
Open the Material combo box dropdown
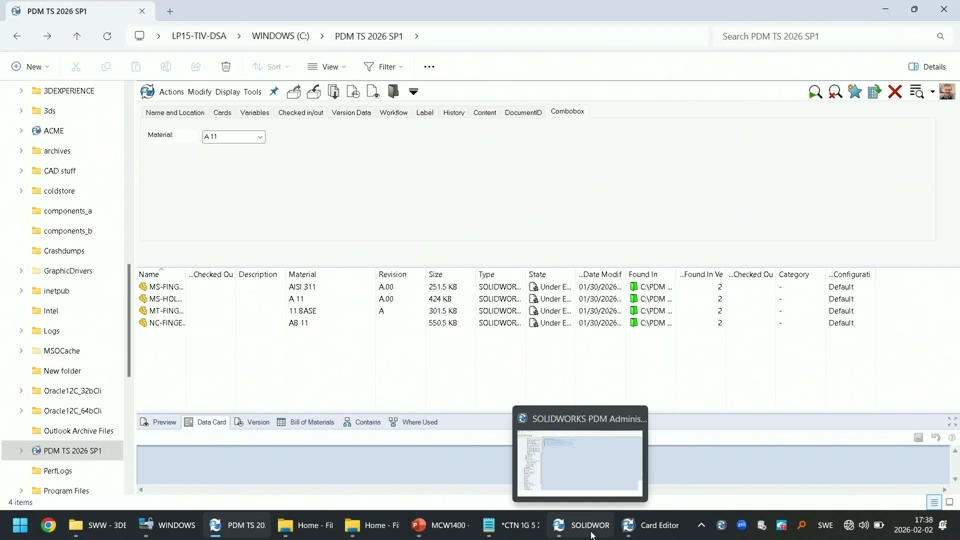(x=260, y=137)
